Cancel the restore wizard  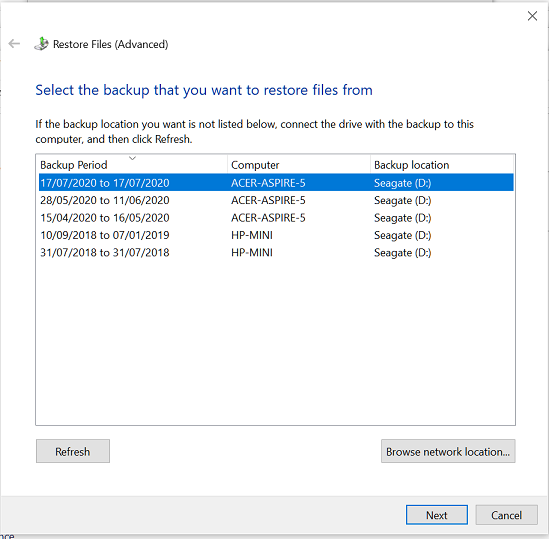pyautogui.click(x=506, y=515)
